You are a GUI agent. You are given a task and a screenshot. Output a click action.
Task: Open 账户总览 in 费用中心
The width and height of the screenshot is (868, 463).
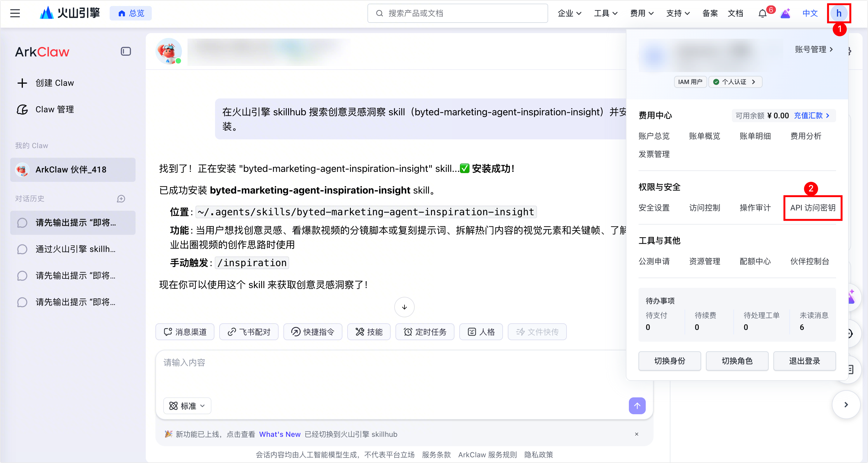point(654,136)
